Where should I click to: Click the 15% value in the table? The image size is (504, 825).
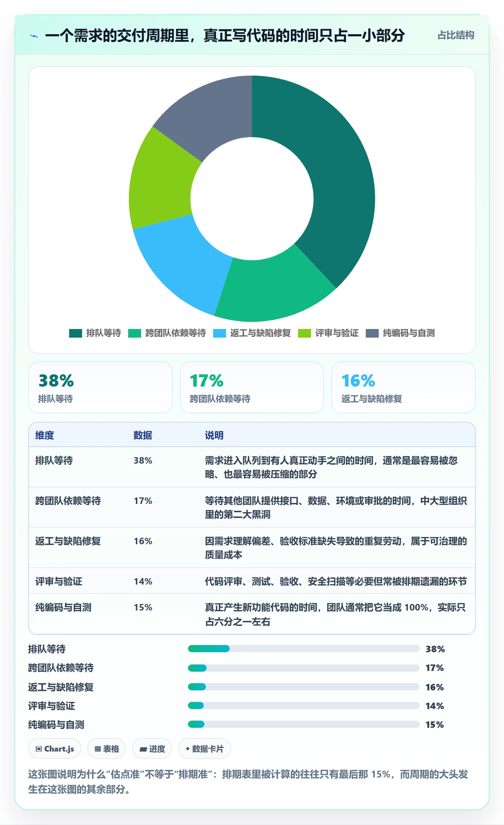143,607
